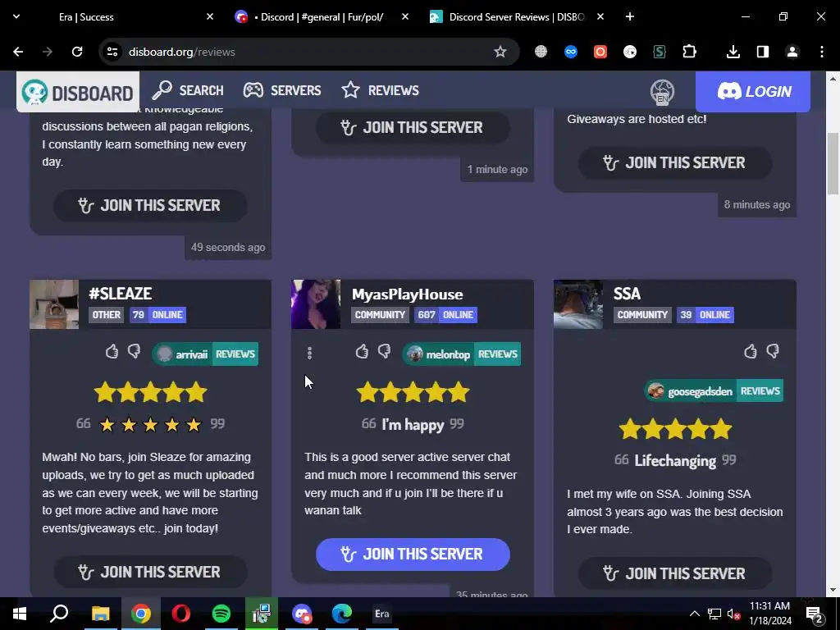Click the Discord LOGIN button
This screenshot has height=630, width=840.
pos(753,92)
